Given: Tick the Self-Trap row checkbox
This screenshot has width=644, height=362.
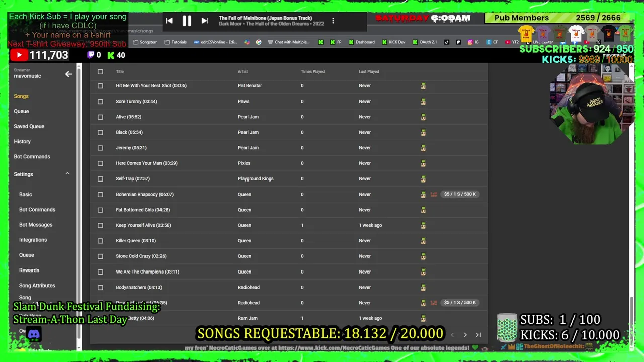Looking at the screenshot, I should (100, 179).
